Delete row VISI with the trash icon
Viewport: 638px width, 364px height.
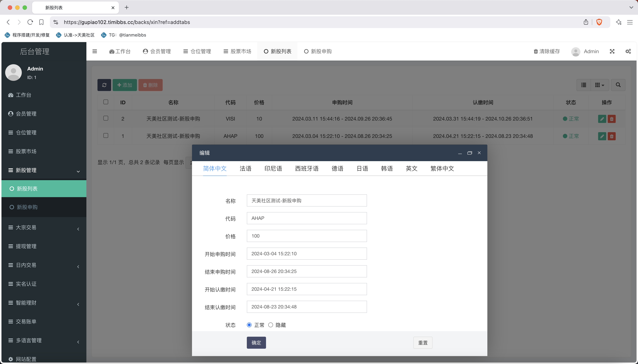(611, 119)
